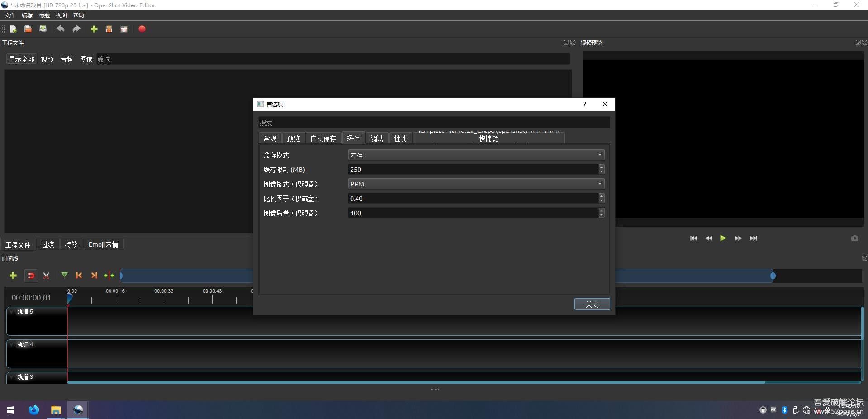Click the save snapshot camera icon
The height and width of the screenshot is (419, 868).
854,238
